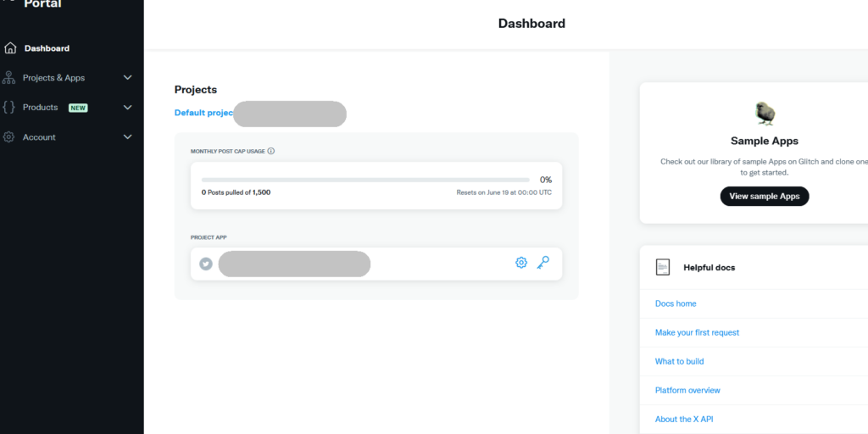Click the Projects & Apps hierarchy icon
The image size is (868, 434).
pos(8,77)
